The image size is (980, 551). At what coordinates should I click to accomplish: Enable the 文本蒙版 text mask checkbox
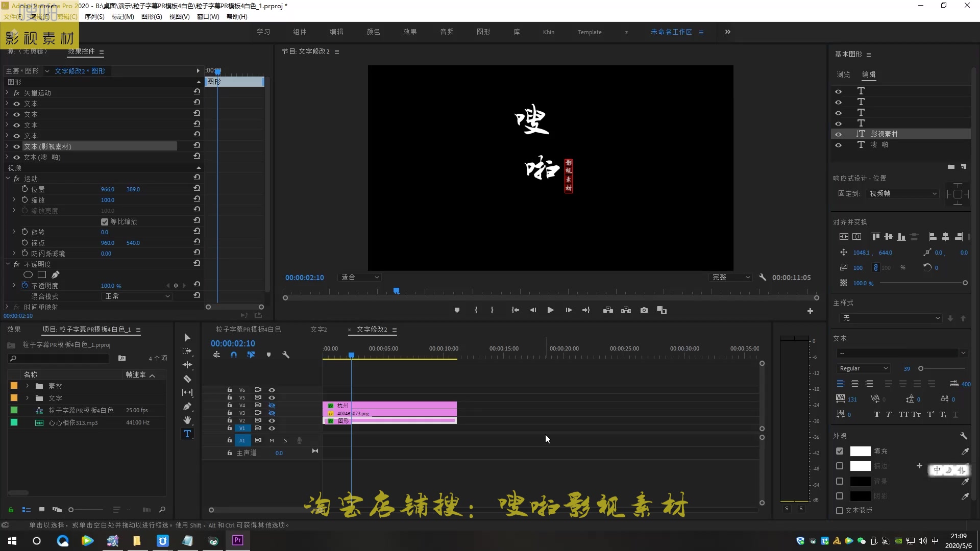(840, 511)
